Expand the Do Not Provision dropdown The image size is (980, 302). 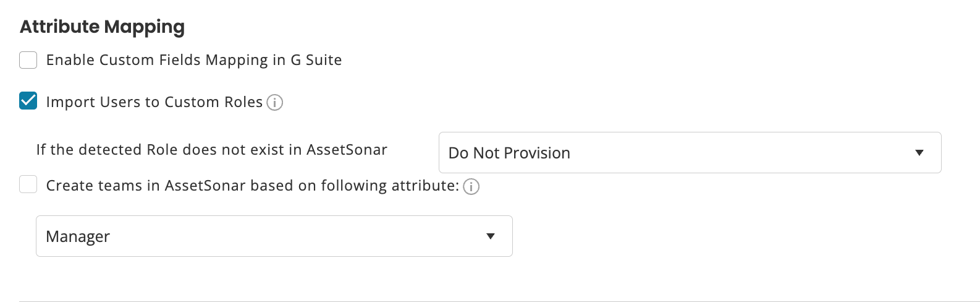coord(690,153)
